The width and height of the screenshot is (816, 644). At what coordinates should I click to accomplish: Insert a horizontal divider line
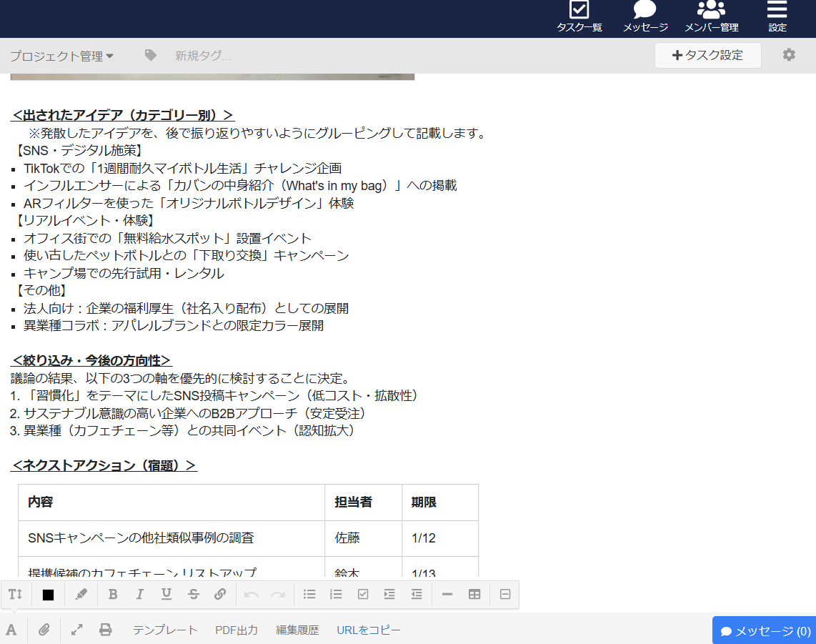coord(448,594)
